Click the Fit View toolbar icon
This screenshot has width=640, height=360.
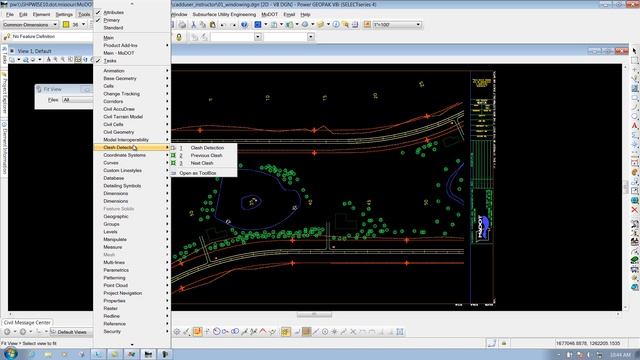[78, 60]
